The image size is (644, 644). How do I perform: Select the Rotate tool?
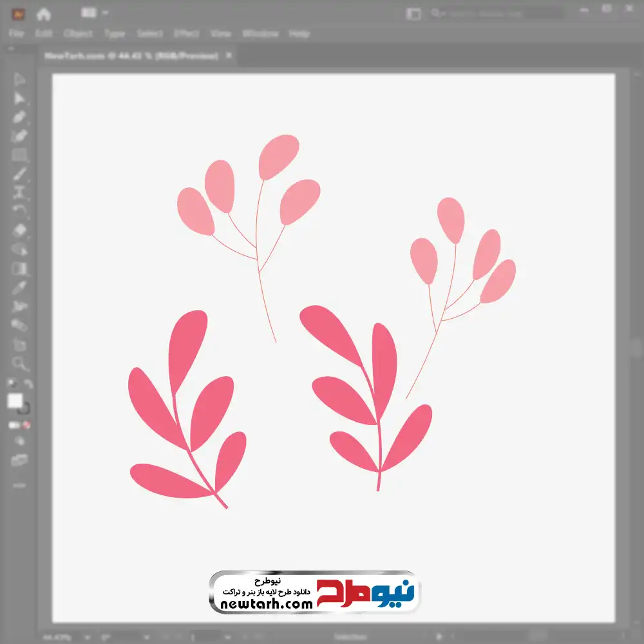19,211
